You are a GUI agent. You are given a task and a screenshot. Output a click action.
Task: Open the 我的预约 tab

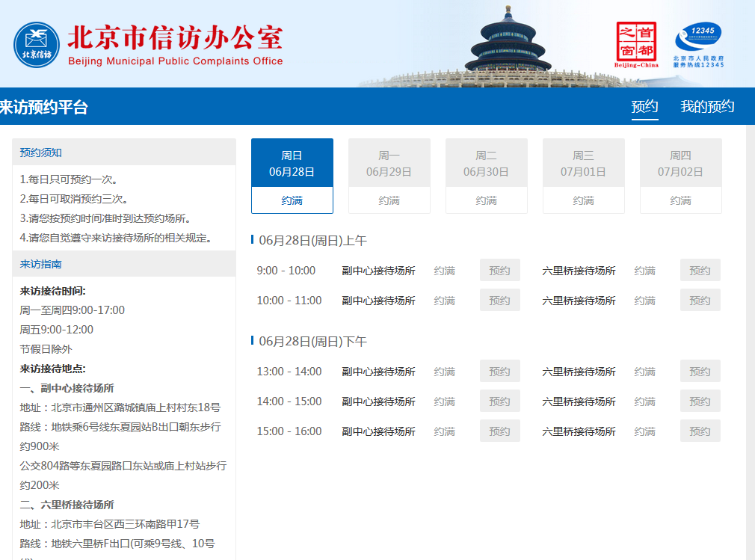click(707, 107)
